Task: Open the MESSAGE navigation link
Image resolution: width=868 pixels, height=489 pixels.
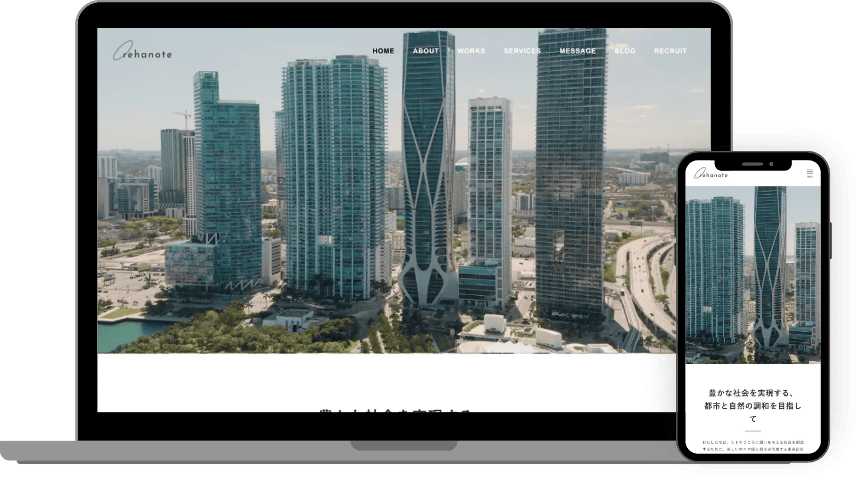Action: click(x=577, y=51)
